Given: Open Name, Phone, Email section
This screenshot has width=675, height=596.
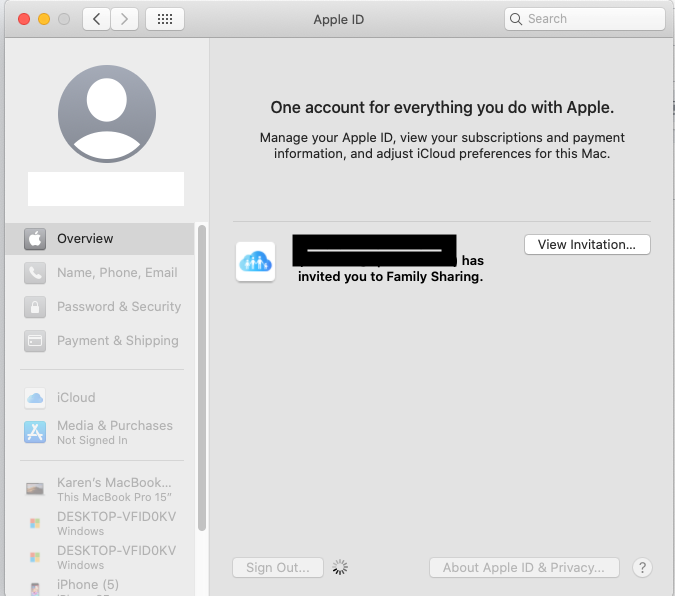Looking at the screenshot, I should [x=99, y=273].
